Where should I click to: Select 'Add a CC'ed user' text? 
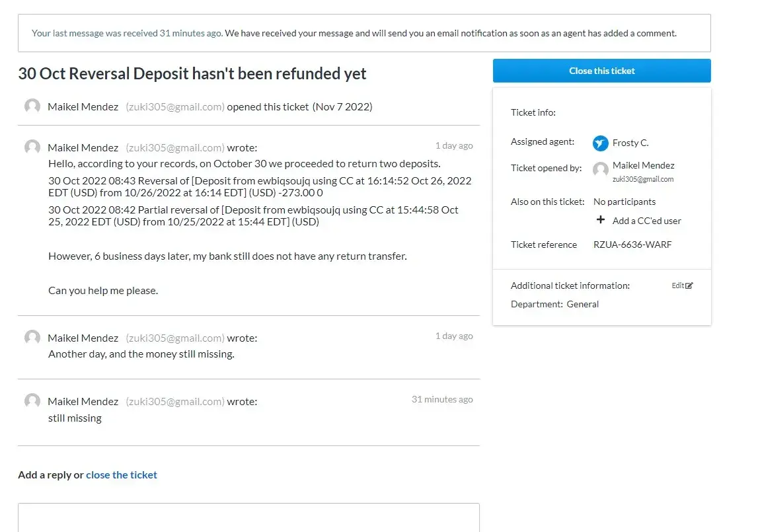646,221
